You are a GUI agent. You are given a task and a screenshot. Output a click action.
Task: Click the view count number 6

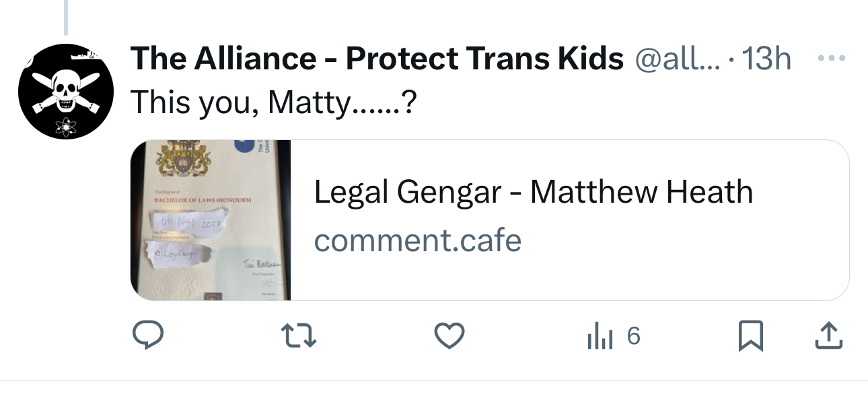[633, 336]
